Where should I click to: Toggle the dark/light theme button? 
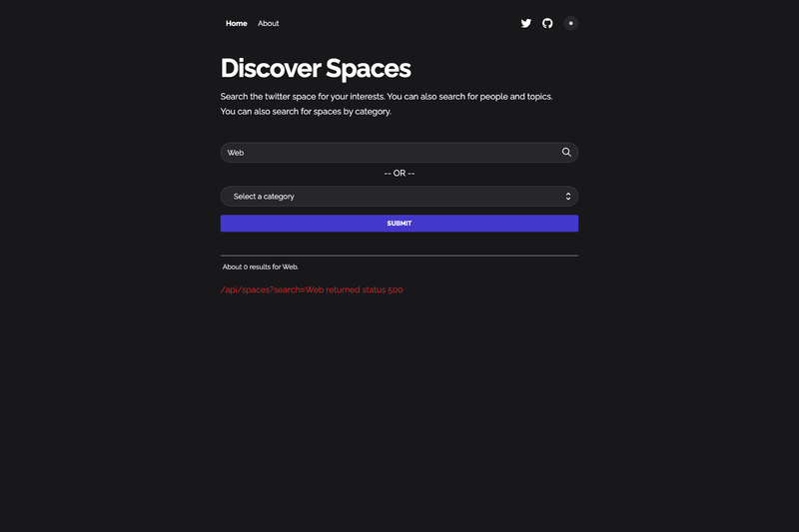[x=570, y=23]
